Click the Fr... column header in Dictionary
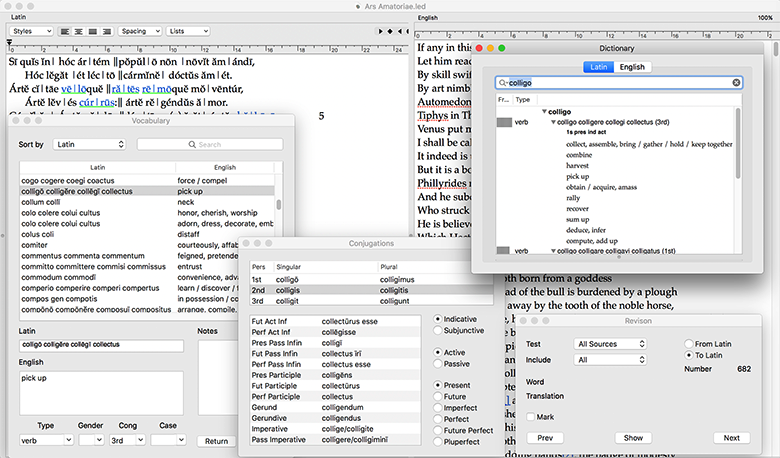780x458 pixels. coord(504,99)
